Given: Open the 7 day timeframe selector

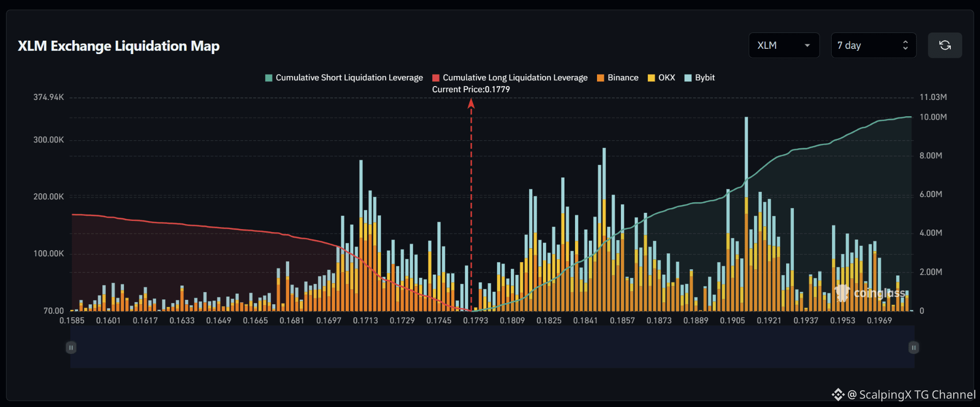Looking at the screenshot, I should point(873,45).
